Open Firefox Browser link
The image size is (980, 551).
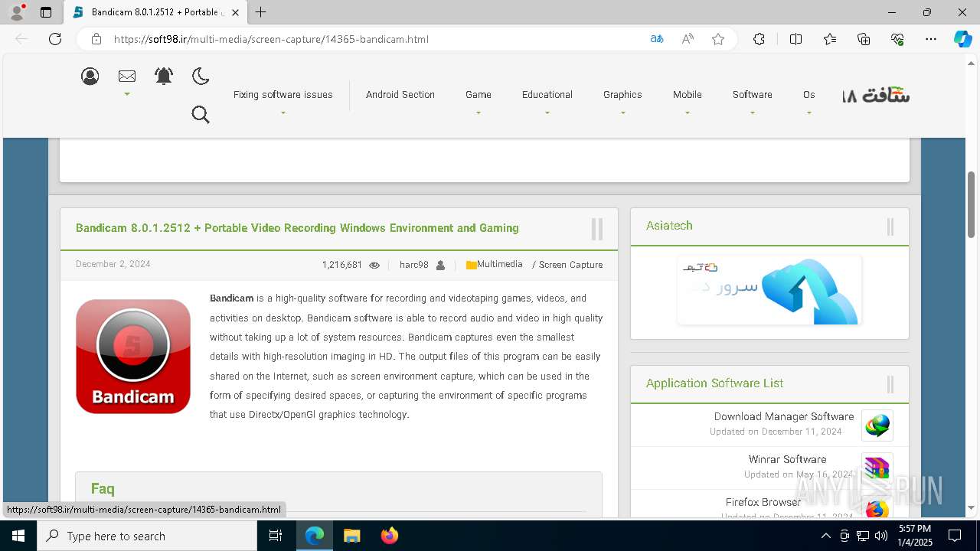[763, 503]
